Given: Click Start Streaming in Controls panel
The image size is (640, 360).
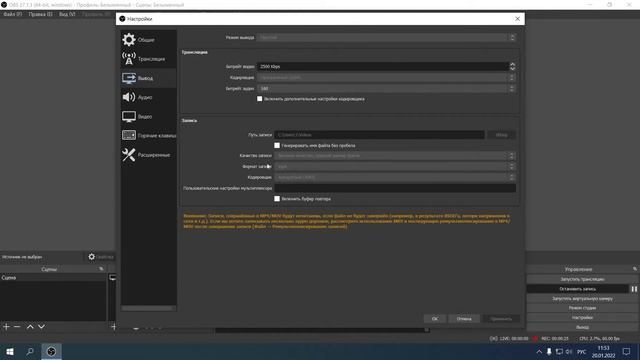Looking at the screenshot, I should [x=582, y=279].
